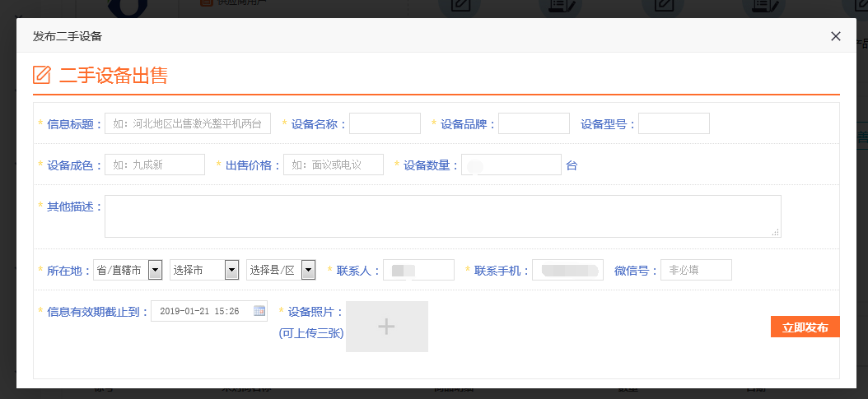Click the 立即发布 button
This screenshot has height=399, width=868.
(805, 327)
